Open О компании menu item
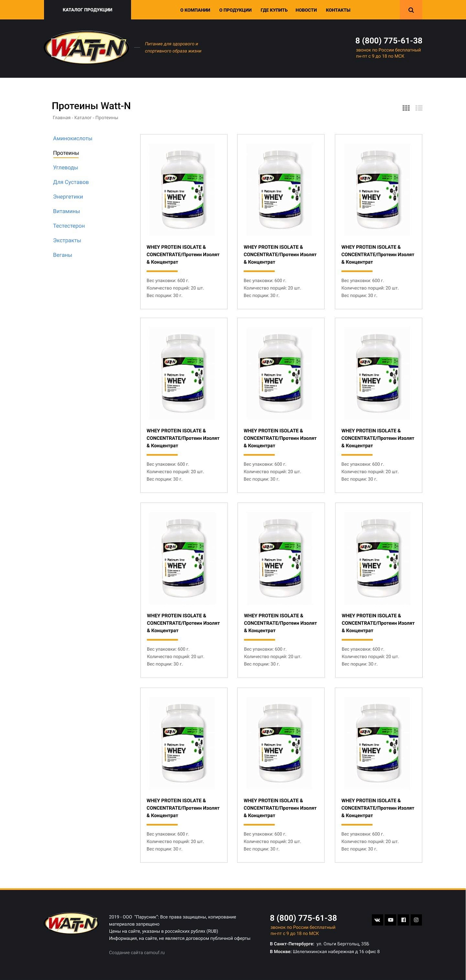Screen dimensions: 466x980 point(195,10)
